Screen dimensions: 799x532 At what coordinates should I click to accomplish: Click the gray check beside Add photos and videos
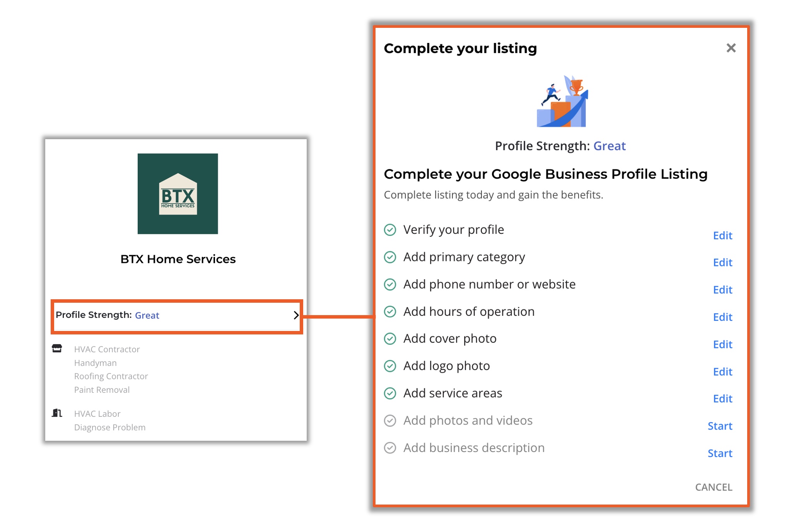click(390, 421)
